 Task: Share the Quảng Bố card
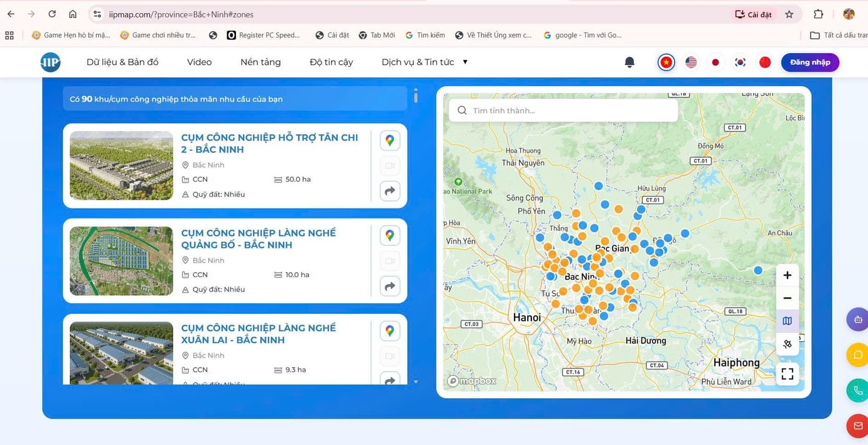click(x=390, y=286)
